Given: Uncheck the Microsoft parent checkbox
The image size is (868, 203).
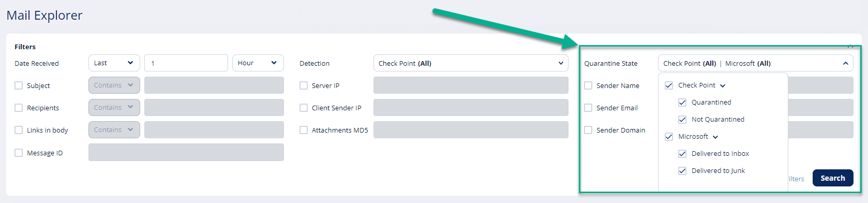Looking at the screenshot, I should (669, 137).
